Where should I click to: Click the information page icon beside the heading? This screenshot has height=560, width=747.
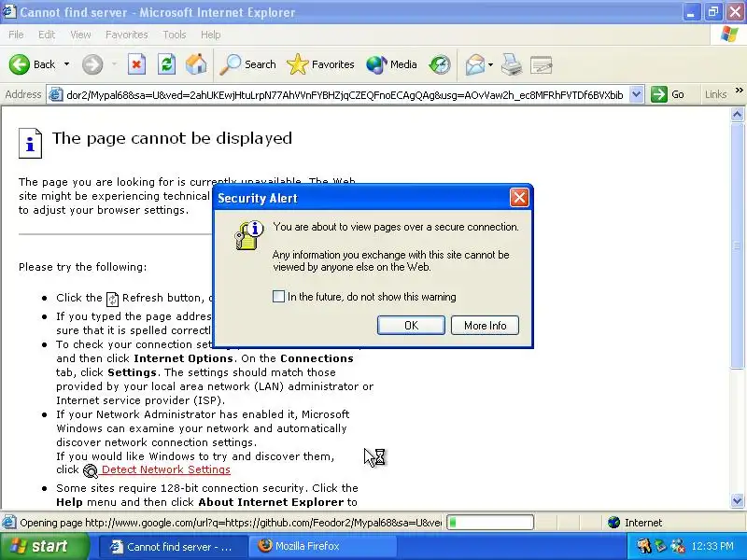coord(30,143)
